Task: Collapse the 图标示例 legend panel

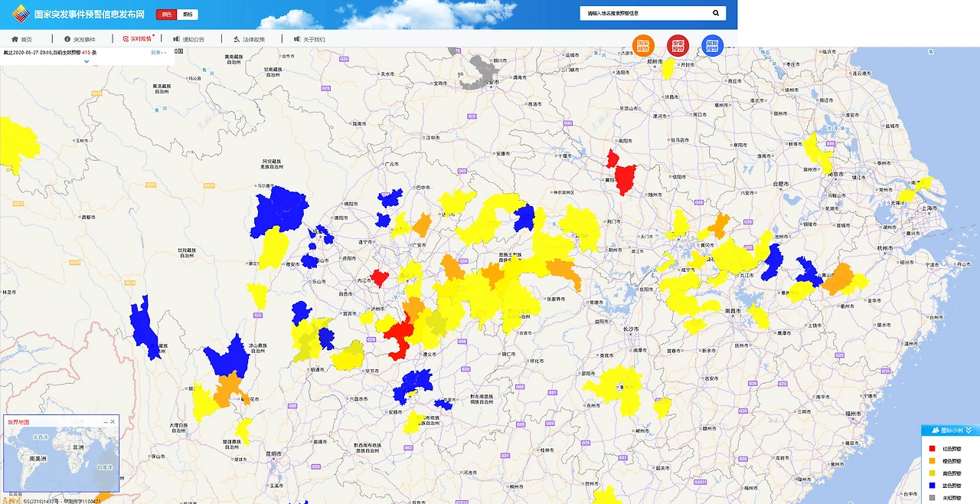Action: [970, 430]
